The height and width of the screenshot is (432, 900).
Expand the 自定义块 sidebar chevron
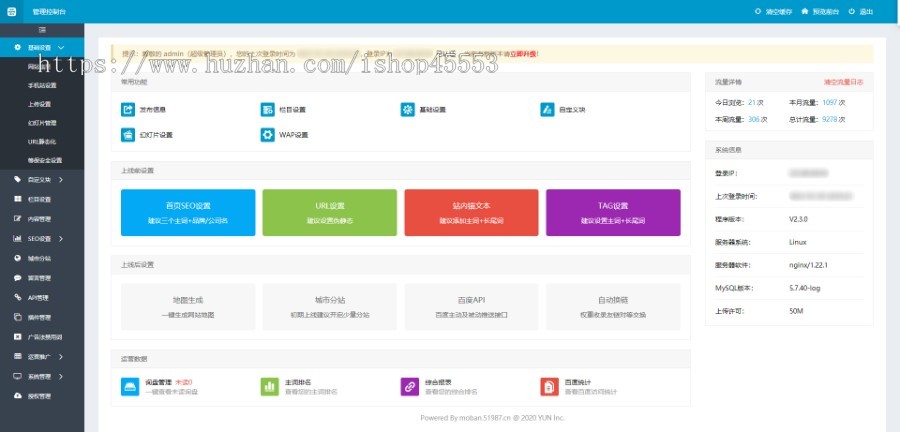pyautogui.click(x=61, y=180)
